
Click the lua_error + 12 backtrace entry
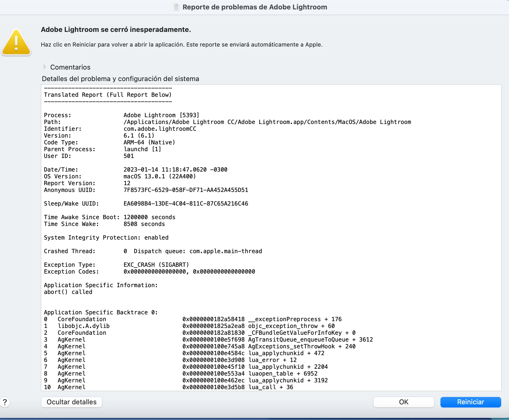(272, 360)
